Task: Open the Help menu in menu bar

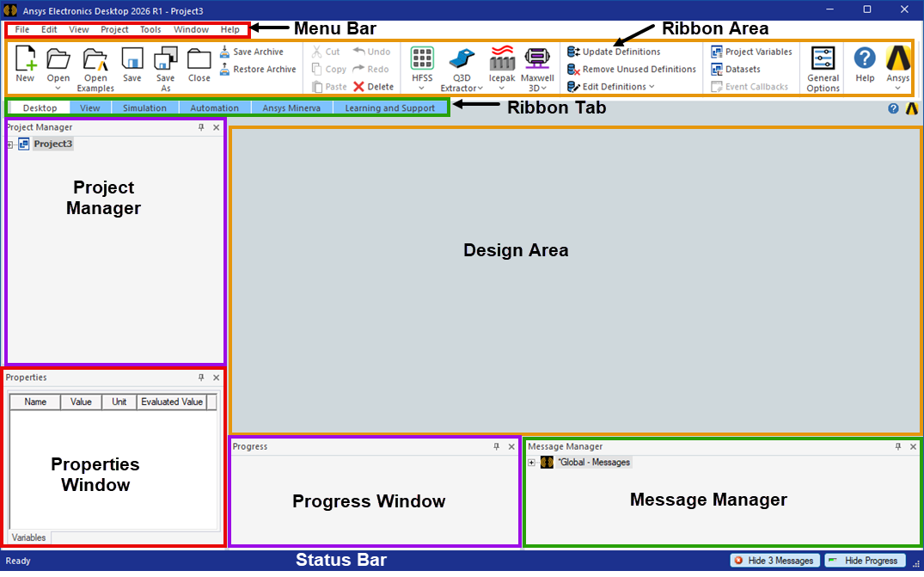Action: coord(229,29)
